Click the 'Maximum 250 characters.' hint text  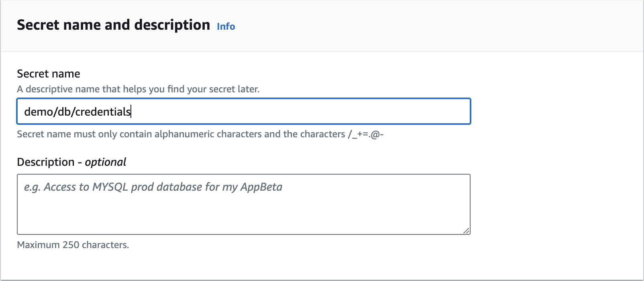pos(73,245)
